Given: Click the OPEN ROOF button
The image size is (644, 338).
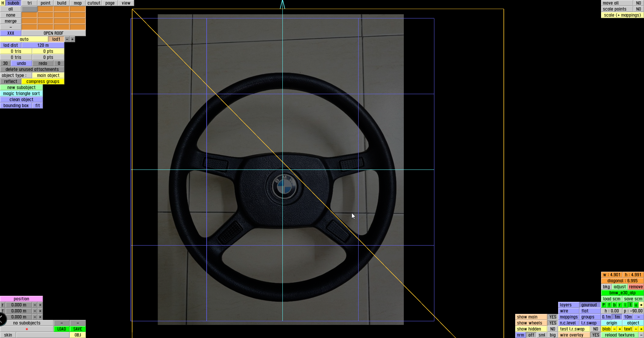Looking at the screenshot, I should point(54,33).
